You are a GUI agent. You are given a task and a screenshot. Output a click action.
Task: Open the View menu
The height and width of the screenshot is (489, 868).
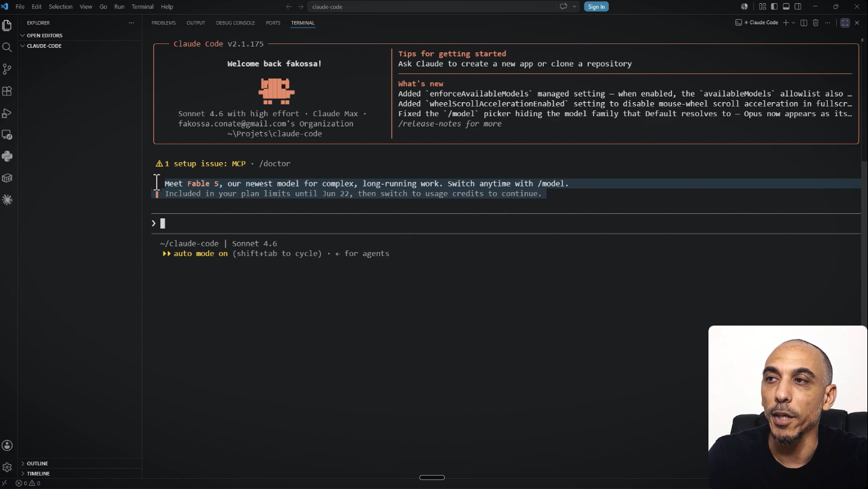point(86,6)
